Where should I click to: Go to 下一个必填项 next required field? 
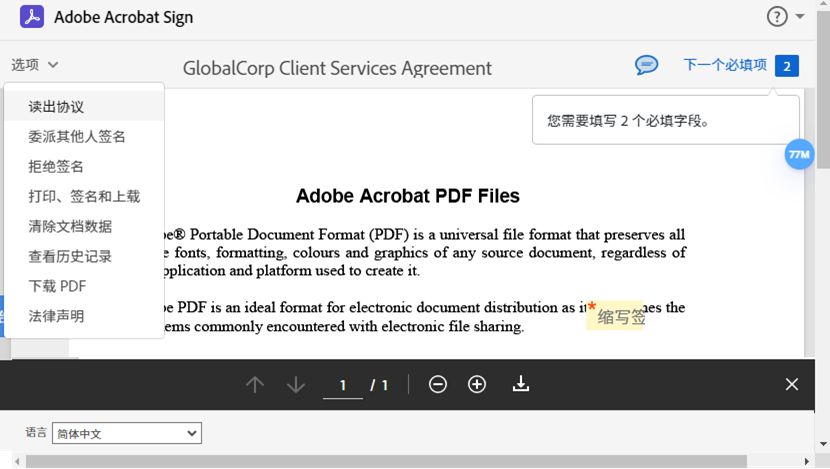pyautogui.click(x=725, y=65)
